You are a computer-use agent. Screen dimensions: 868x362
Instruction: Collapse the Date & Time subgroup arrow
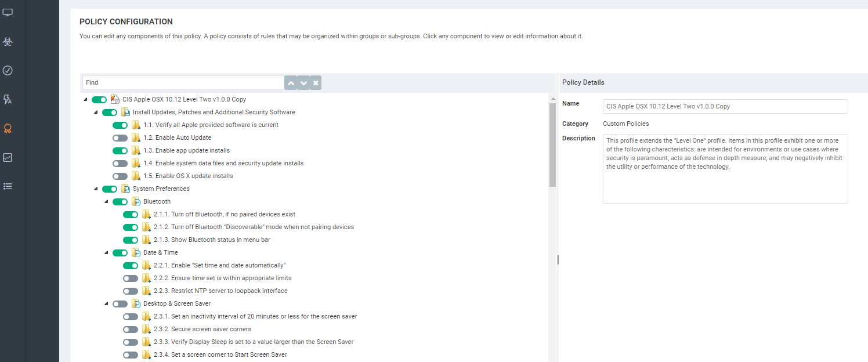coord(107,253)
